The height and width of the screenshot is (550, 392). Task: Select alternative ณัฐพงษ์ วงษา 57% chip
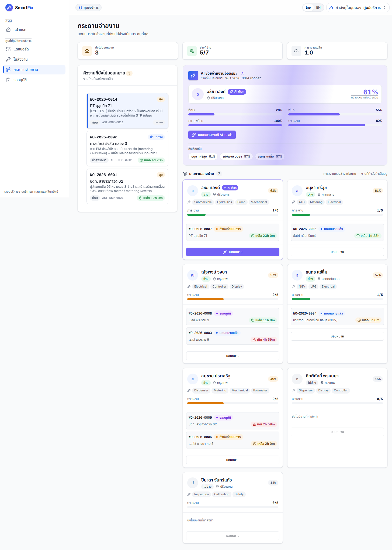237,156
